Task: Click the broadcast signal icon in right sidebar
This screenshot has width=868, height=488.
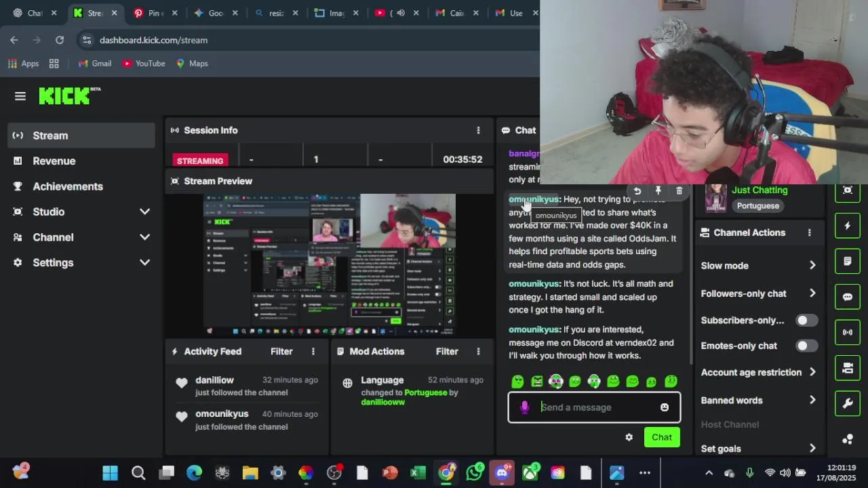Action: tap(847, 332)
